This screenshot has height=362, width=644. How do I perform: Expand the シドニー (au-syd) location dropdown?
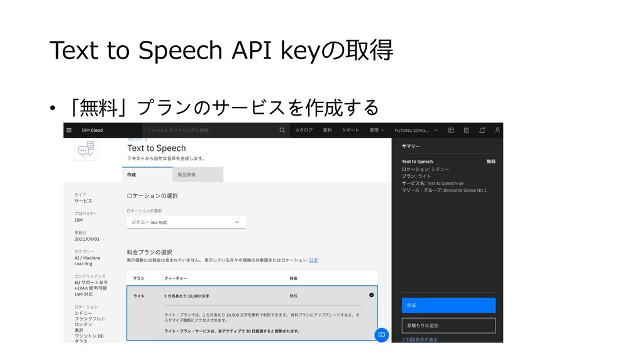[x=186, y=222]
